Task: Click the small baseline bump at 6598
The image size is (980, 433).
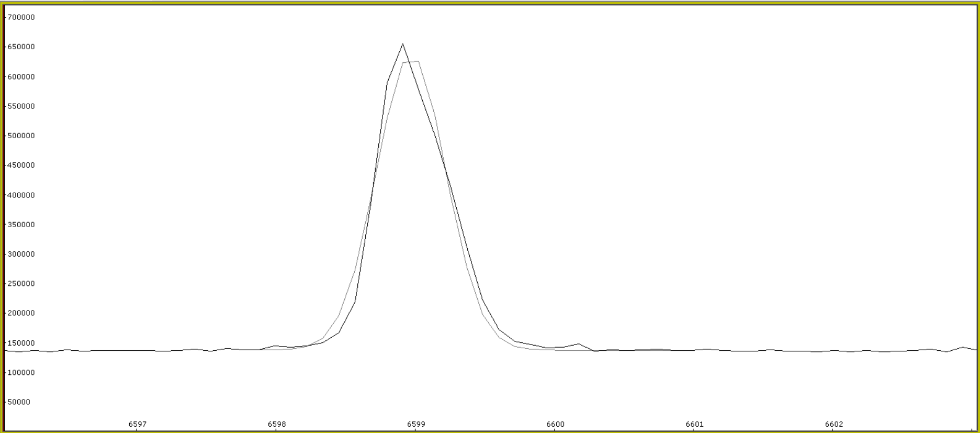Action: [276, 346]
